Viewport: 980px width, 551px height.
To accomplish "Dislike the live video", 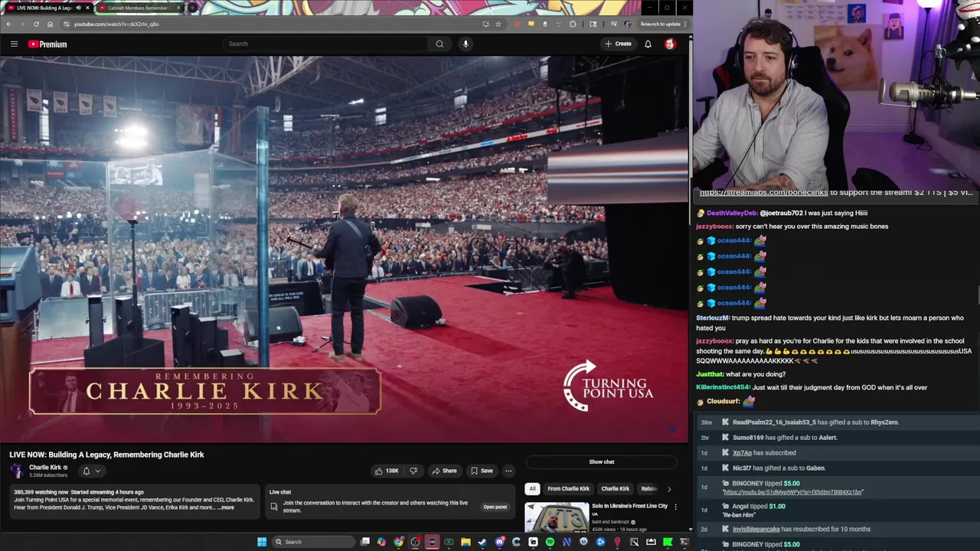I will coord(413,471).
